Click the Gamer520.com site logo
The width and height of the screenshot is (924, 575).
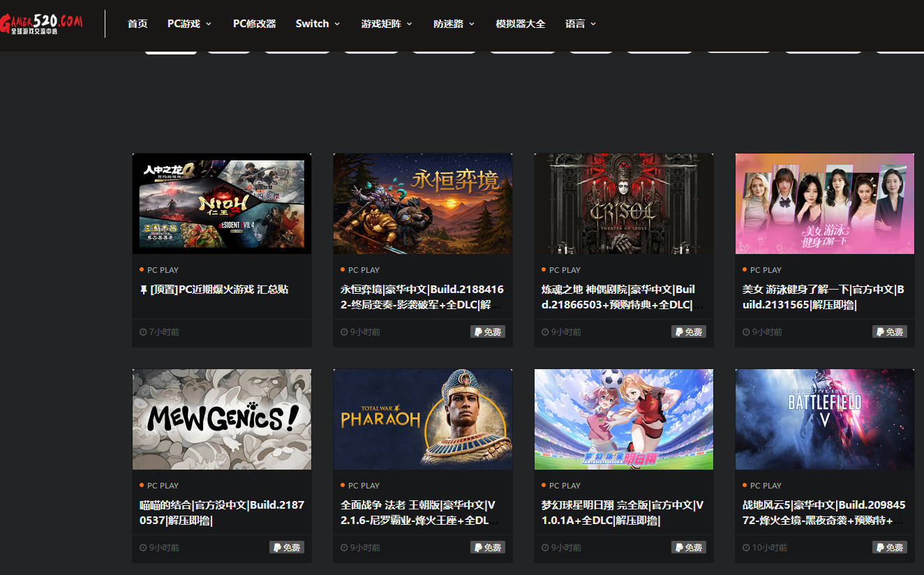(x=42, y=24)
